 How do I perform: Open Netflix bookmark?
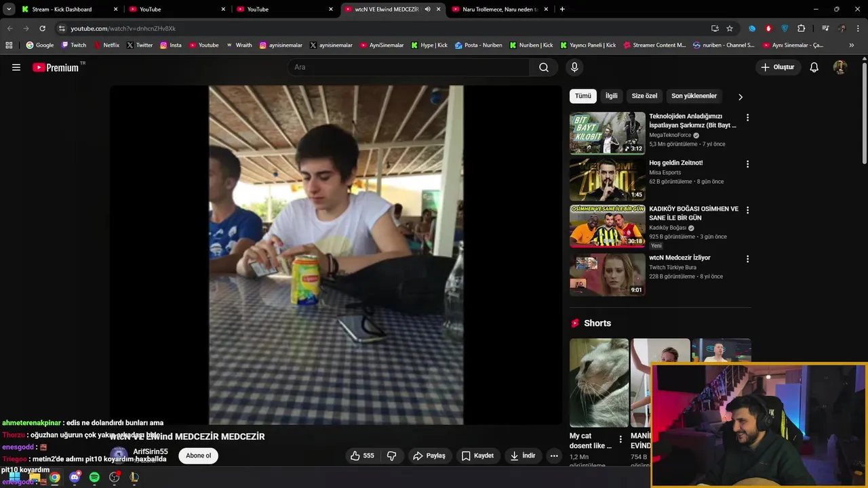coord(106,45)
